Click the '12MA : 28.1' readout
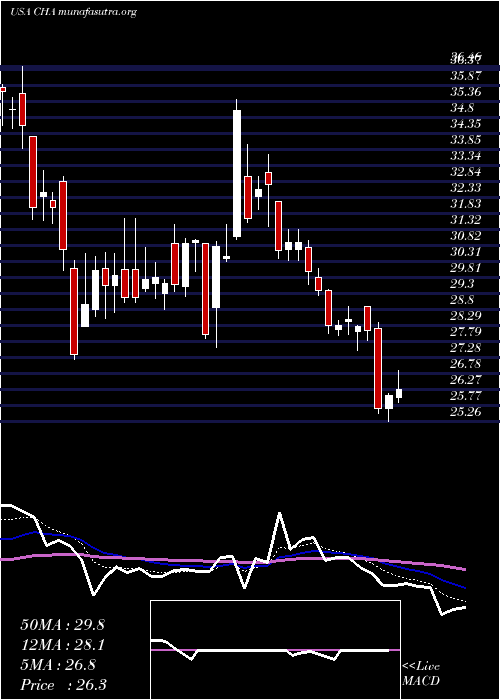Screen dimensions: 500x700 (63, 645)
